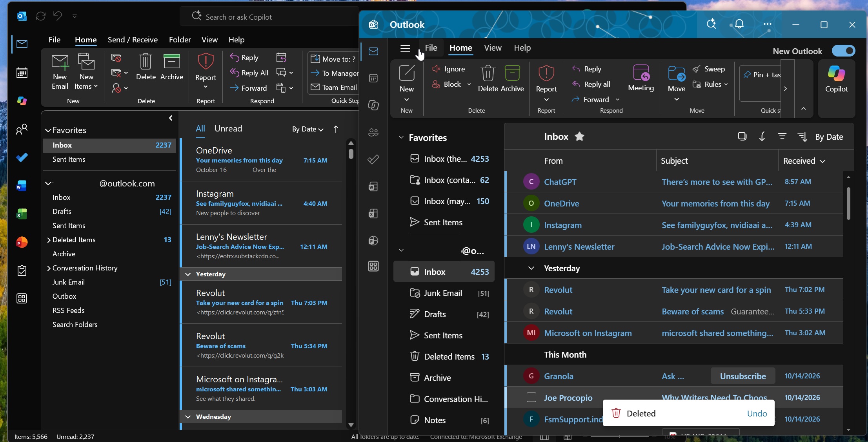868x442 pixels.
Task: Show only Unread messages in classic list
Action: [228, 129]
